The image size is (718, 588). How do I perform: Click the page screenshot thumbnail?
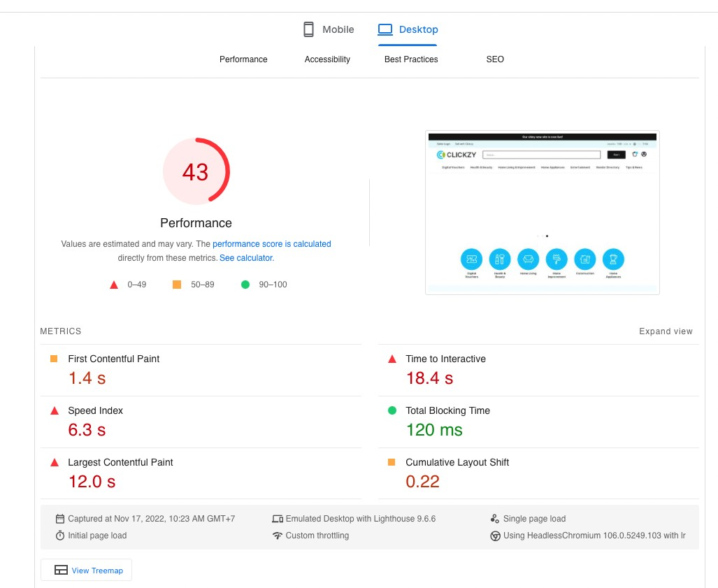point(542,213)
